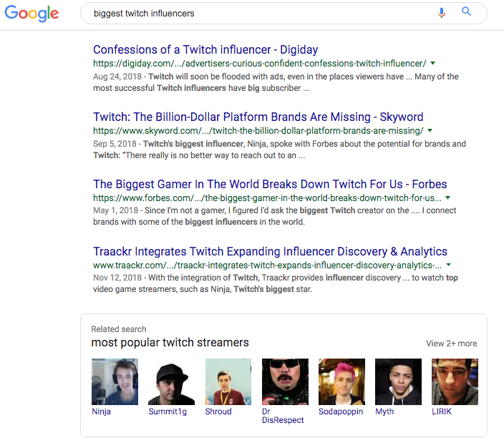
Task: Click the Google logo
Action: pos(31,14)
